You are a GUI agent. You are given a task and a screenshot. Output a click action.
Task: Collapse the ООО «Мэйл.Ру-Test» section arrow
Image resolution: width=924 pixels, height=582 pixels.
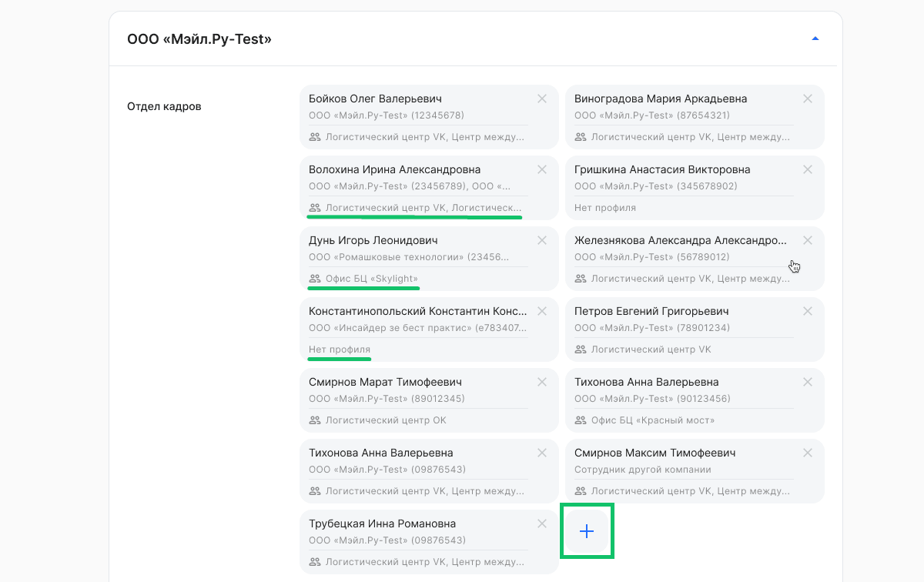[x=815, y=38]
